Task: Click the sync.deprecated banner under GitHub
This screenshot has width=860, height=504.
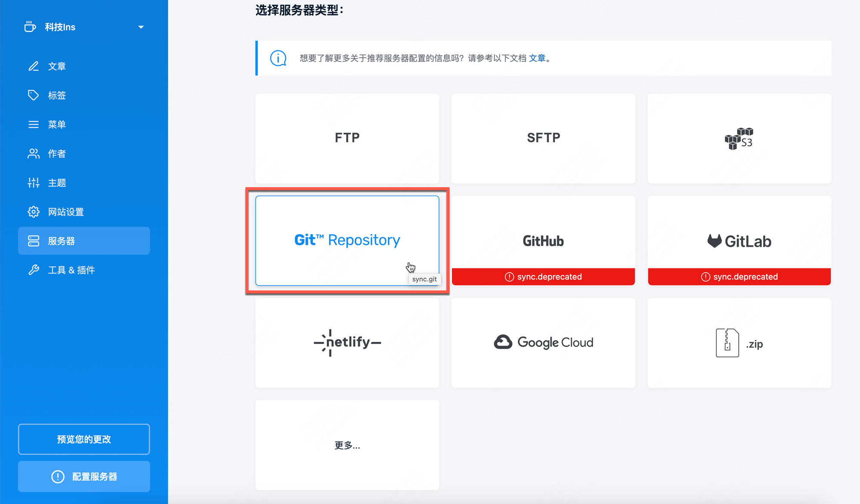Action: (543, 277)
